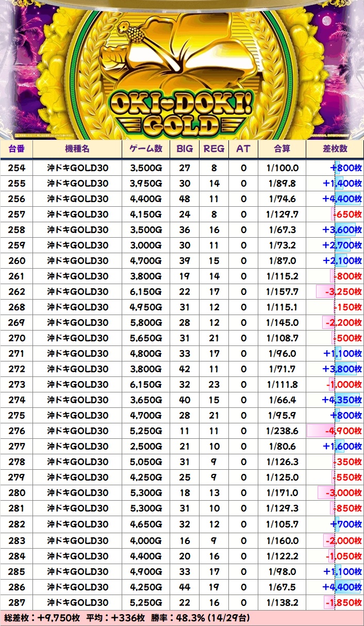The image size is (364, 626).
Task: Select the 沖ドキGOLD30 name in row 262
Action: pos(77,292)
